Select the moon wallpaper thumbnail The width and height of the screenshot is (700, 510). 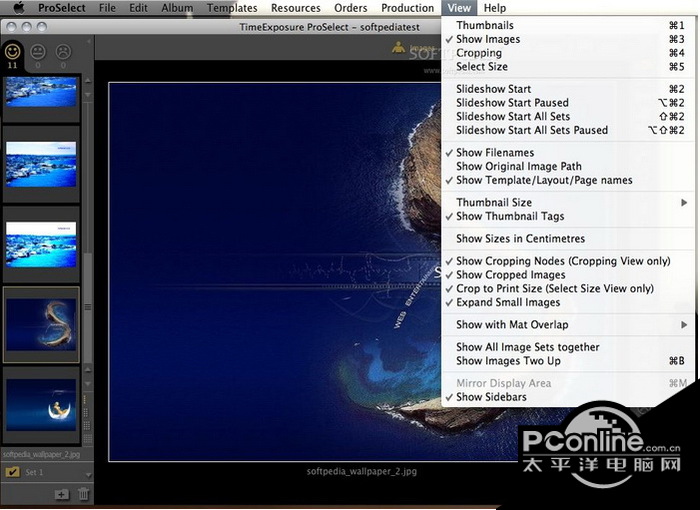[42, 404]
